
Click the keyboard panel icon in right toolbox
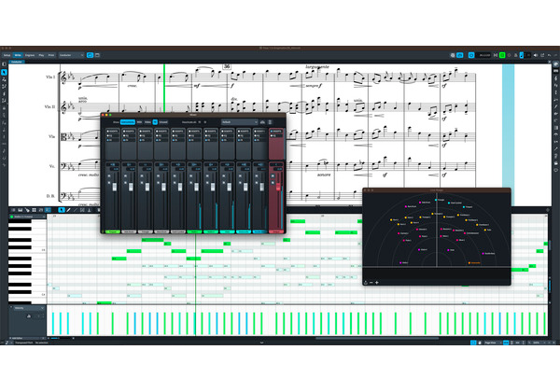[x=555, y=71]
